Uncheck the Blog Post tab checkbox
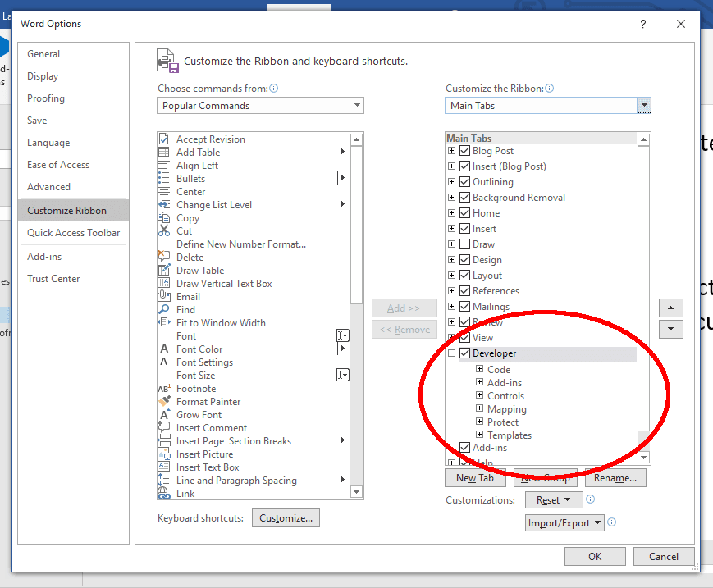713x588 pixels. point(464,150)
